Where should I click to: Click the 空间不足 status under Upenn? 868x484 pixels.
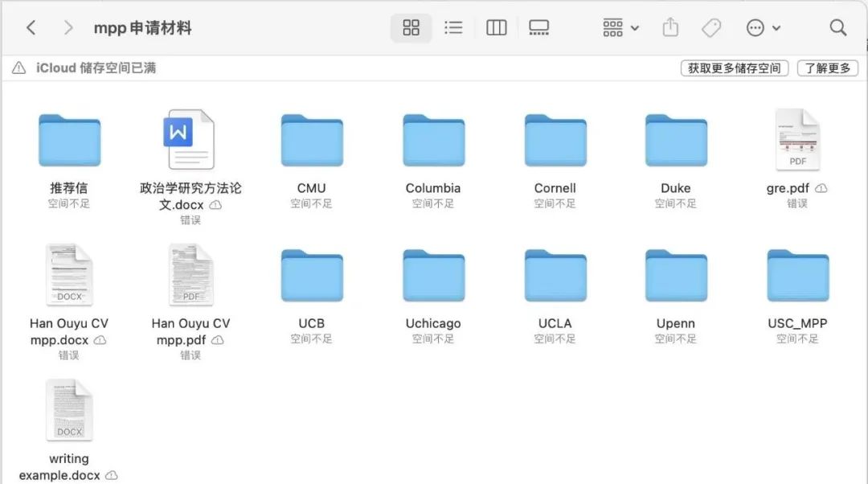[x=676, y=338]
